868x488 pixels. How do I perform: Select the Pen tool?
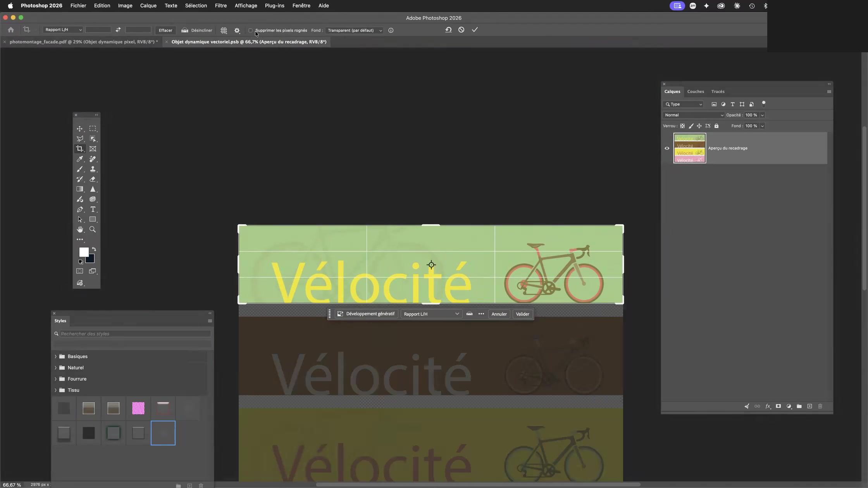point(79,209)
